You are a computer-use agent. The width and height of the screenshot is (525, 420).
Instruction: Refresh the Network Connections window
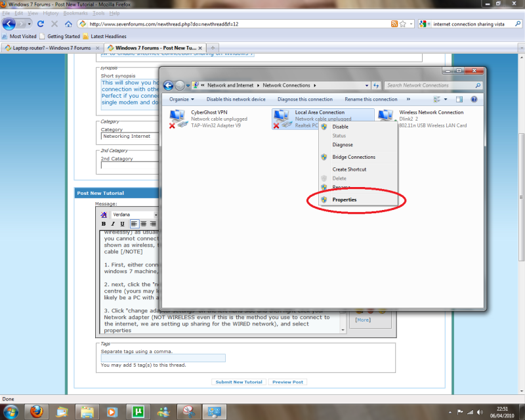376,85
